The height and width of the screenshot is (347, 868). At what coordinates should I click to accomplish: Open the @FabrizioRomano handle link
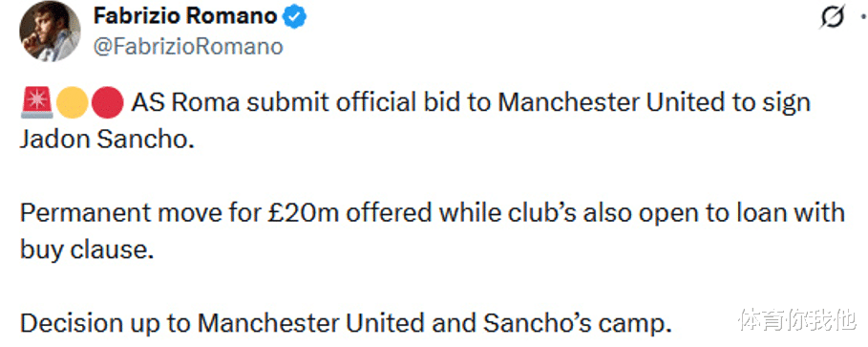[x=188, y=47]
